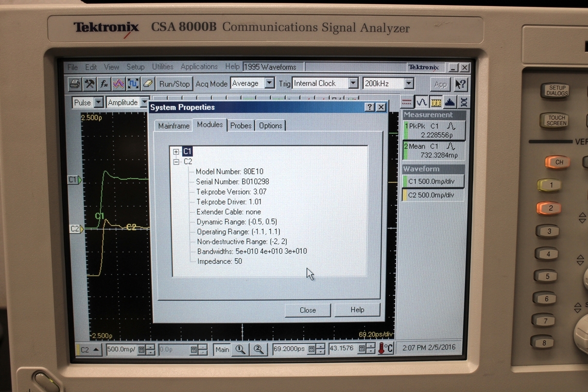
Task: Click the arrow-and-question-mark help pointer icon
Action: 460,84
